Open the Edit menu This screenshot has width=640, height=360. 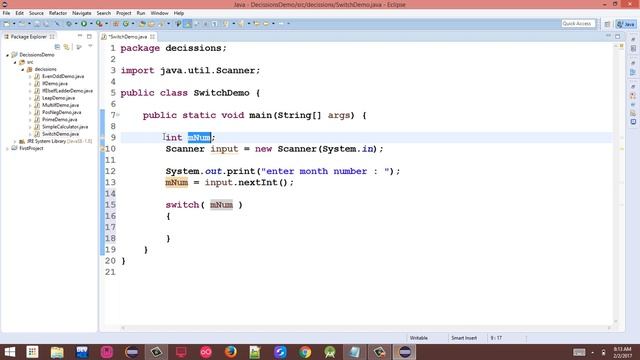click(19, 13)
